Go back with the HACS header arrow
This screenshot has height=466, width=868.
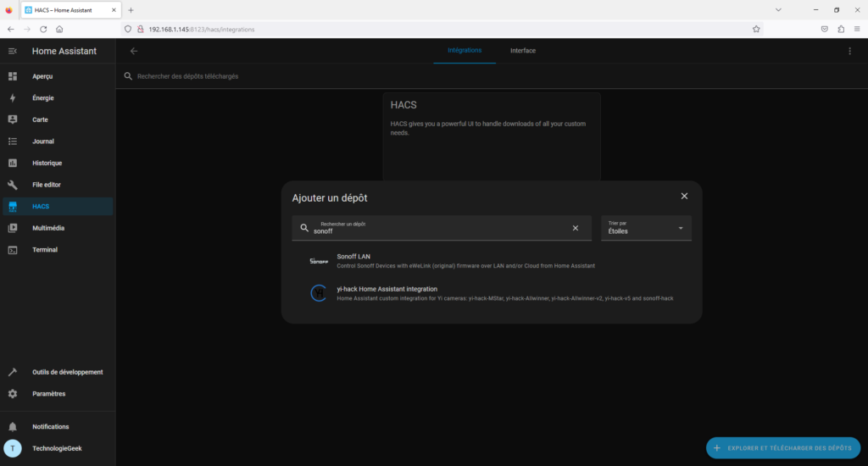(x=133, y=51)
